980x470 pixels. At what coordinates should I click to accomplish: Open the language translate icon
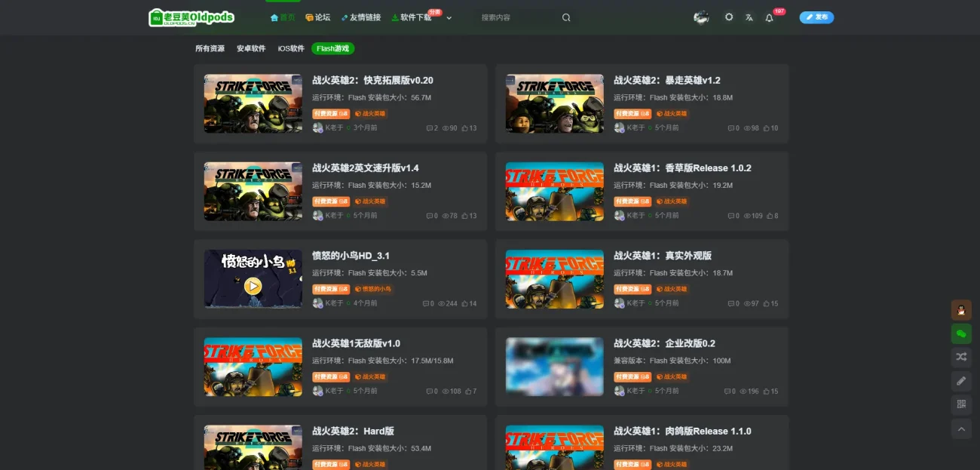749,17
